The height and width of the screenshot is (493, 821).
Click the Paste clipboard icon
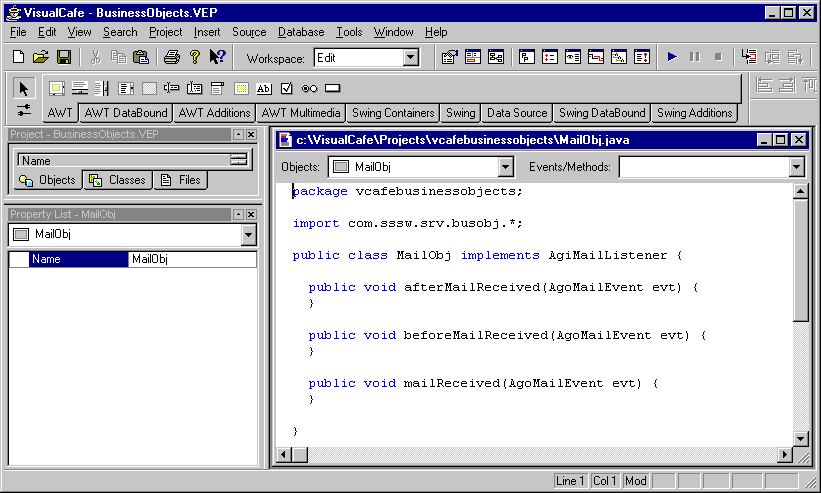click(x=141, y=57)
